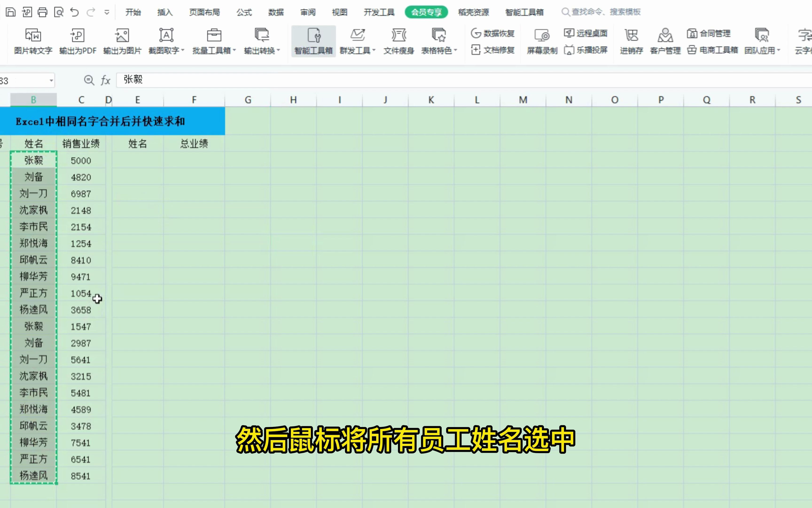
Task: Click the Redo arrow icon
Action: [x=91, y=12]
